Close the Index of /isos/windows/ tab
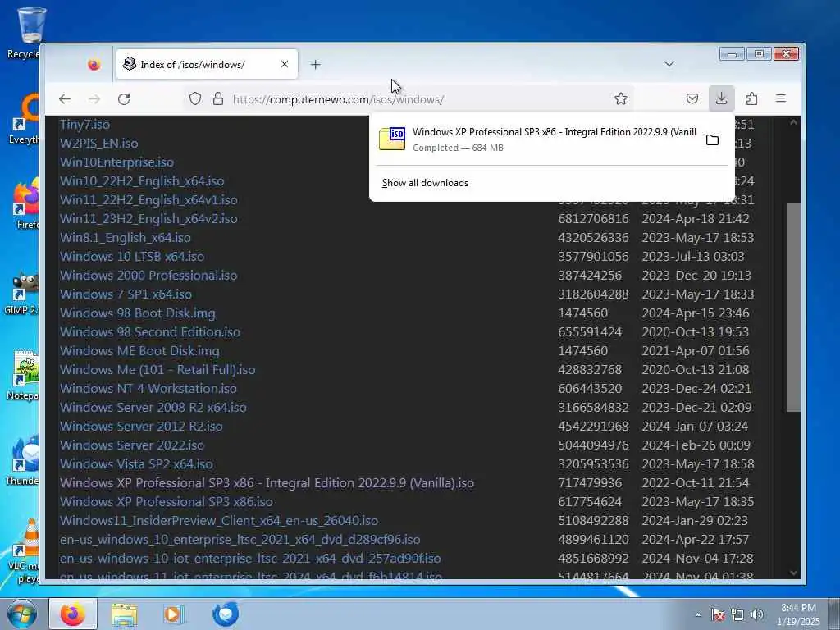This screenshot has height=630, width=840. point(285,64)
